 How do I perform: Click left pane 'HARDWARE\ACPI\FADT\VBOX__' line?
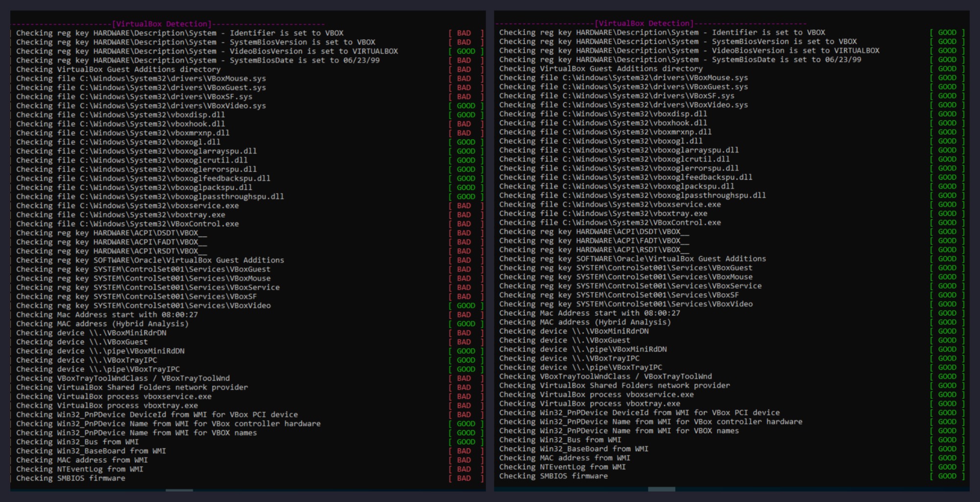(x=112, y=242)
